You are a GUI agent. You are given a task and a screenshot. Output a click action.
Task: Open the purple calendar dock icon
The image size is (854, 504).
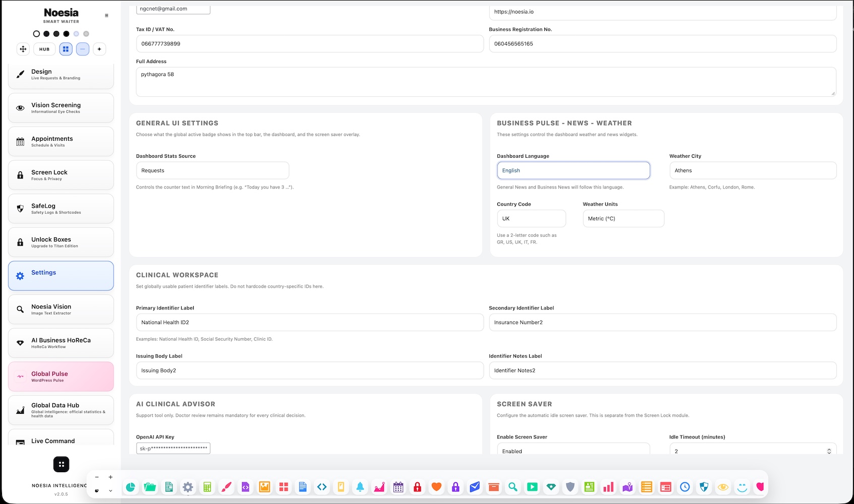coord(398,487)
